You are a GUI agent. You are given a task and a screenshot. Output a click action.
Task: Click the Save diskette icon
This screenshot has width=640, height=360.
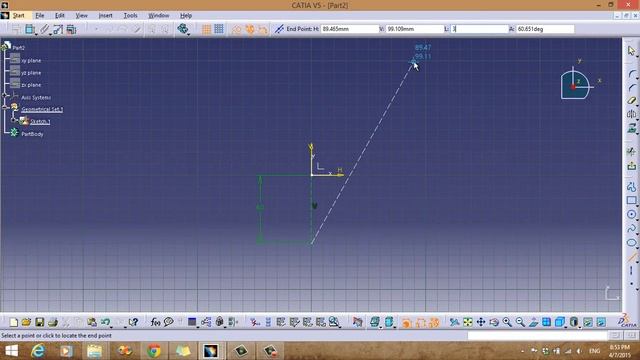(39, 322)
